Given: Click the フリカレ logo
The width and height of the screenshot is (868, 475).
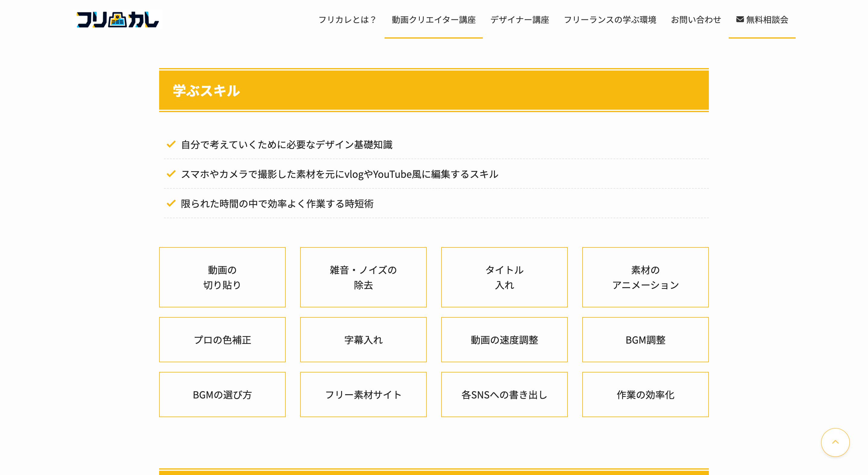Looking at the screenshot, I should click(117, 20).
